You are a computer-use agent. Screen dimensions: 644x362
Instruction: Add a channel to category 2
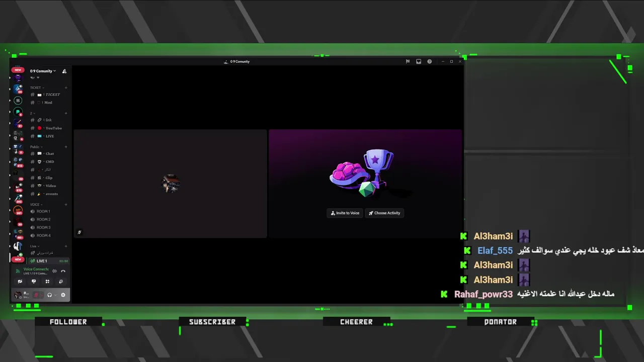66,113
